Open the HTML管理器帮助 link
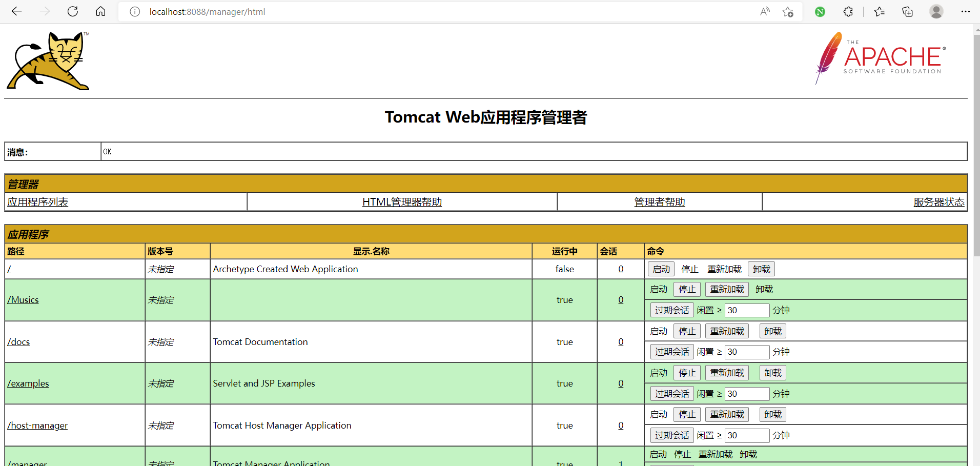Image resolution: width=980 pixels, height=466 pixels. (x=402, y=202)
